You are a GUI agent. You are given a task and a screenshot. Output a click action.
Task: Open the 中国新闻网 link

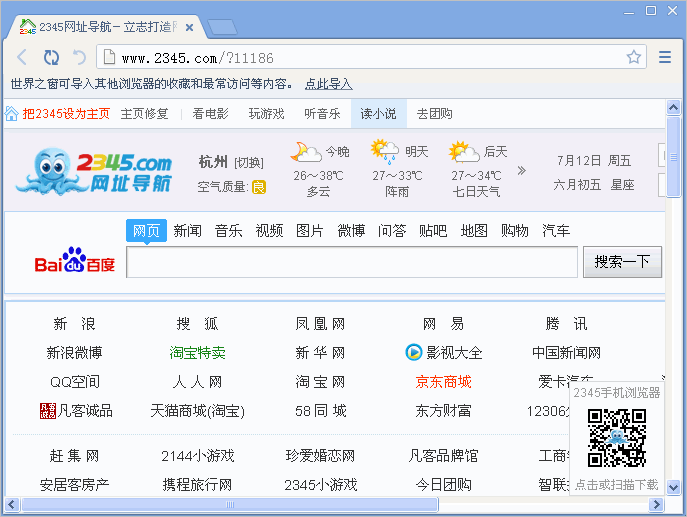[567, 352]
